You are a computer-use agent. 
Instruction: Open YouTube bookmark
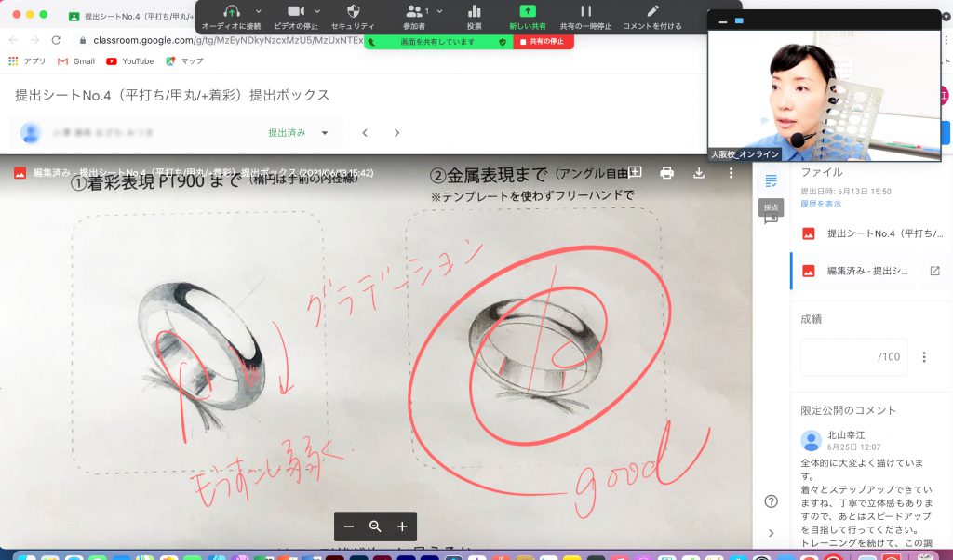tap(130, 61)
